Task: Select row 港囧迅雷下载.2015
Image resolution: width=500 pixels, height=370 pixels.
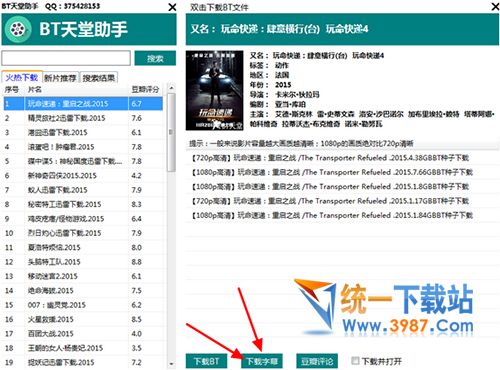Action: pyautogui.click(x=83, y=132)
